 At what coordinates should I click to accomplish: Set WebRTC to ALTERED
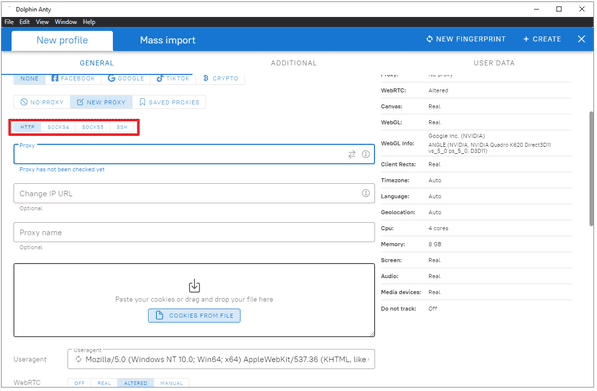pos(136,383)
